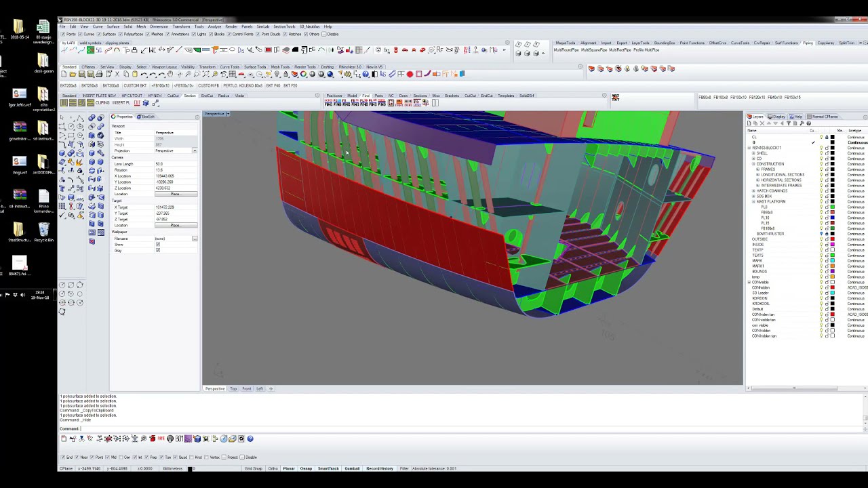Click the CUSTOM BKT button

pyautogui.click(x=135, y=85)
